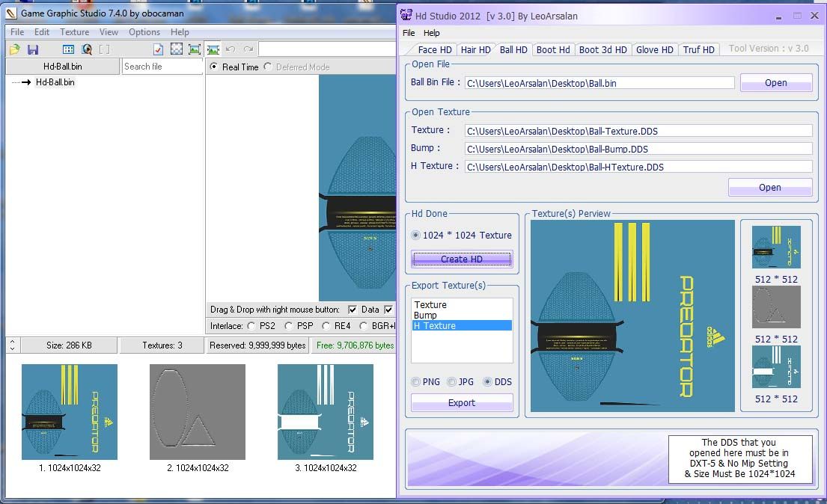827x504 pixels.
Task: Click the landscape image icon beside preview
Action: [x=213, y=49]
